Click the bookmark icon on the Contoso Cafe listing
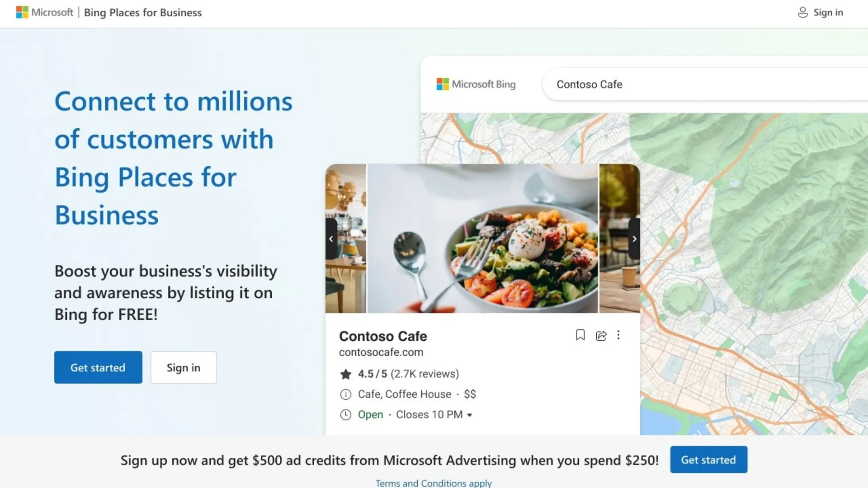The height and width of the screenshot is (488, 868). (x=580, y=335)
